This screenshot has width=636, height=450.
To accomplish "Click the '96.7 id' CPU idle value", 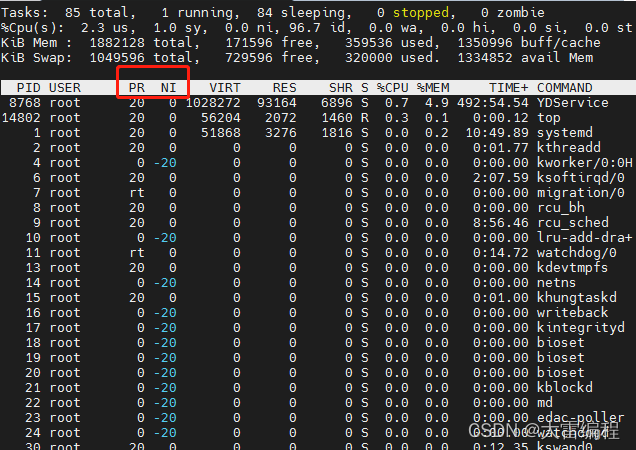I will point(316,28).
